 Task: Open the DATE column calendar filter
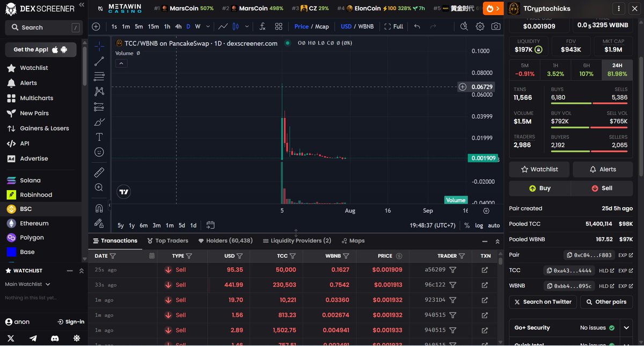(x=152, y=256)
